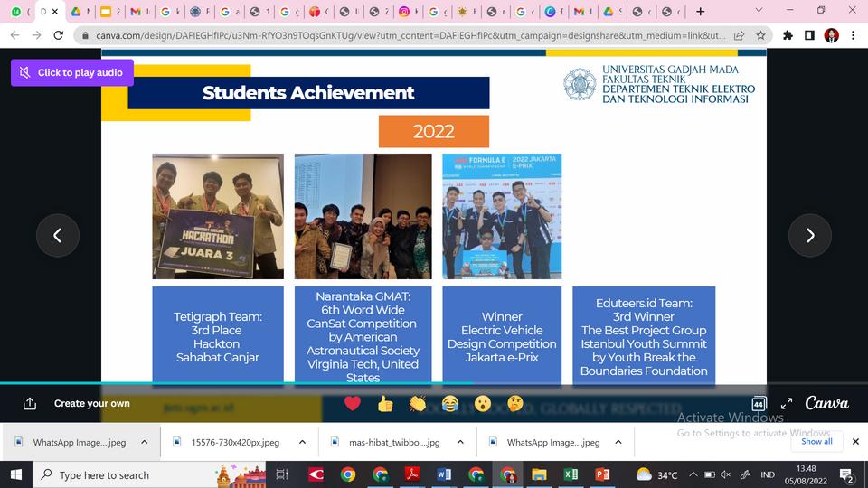Click the Canva logo
The width and height of the screenshot is (868, 488).
[826, 403]
